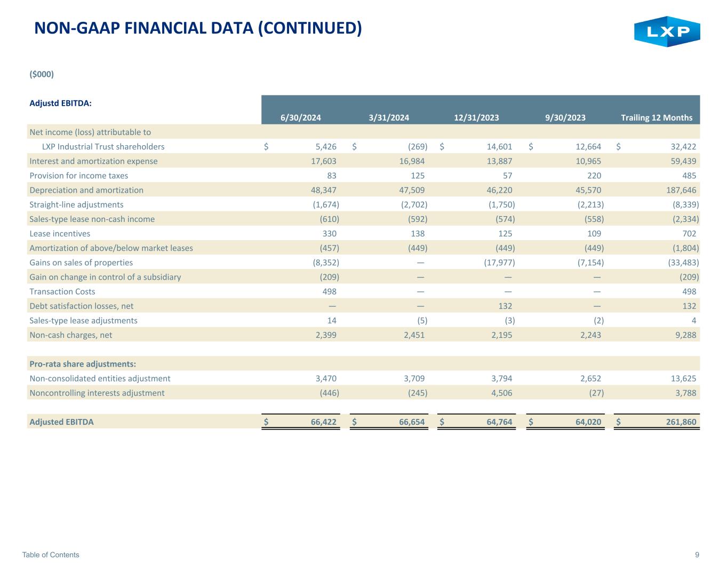This screenshot has width=728, height=563.
Task: Click the ($000) units label
Action: point(42,74)
